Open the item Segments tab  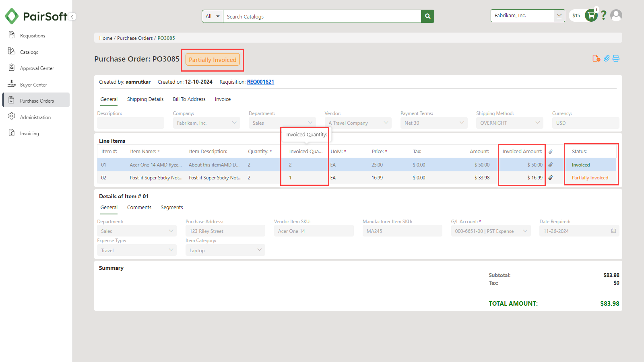pyautogui.click(x=172, y=208)
